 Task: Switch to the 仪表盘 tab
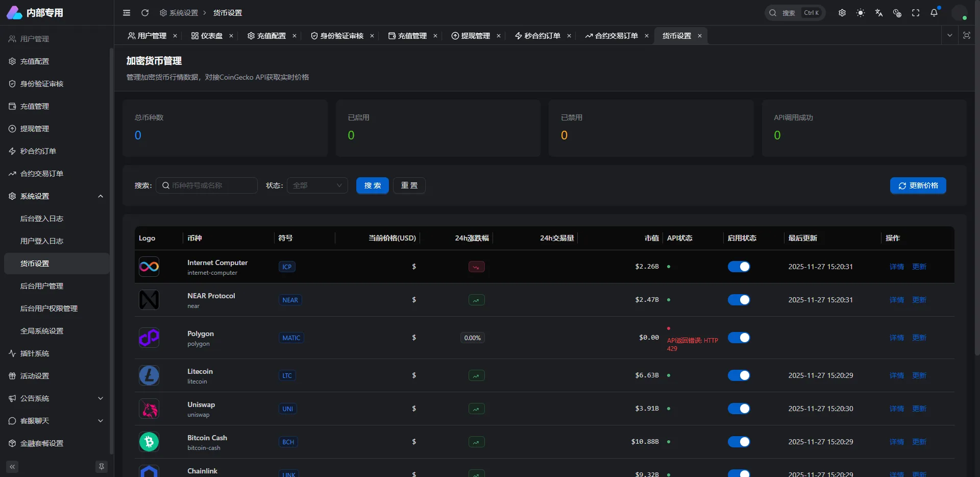pos(207,36)
